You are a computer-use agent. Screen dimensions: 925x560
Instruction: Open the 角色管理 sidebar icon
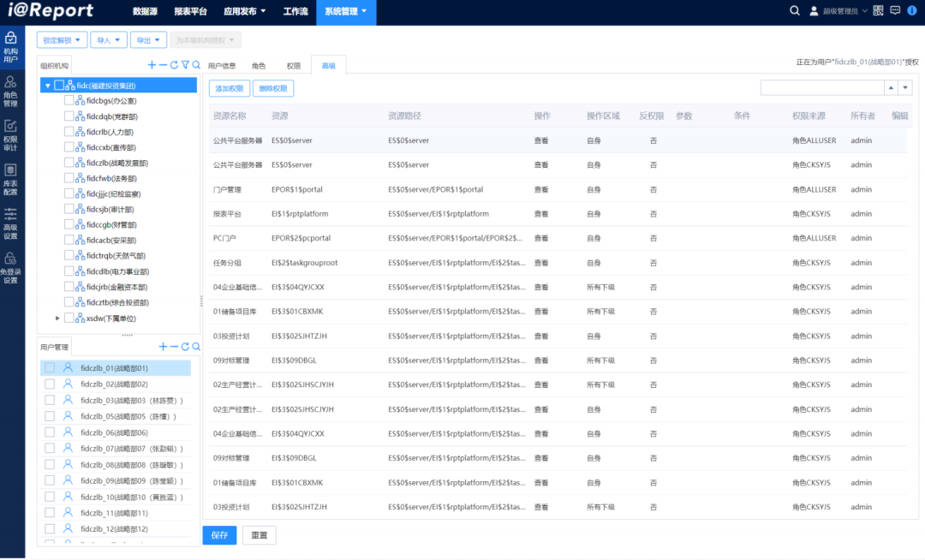point(10,91)
